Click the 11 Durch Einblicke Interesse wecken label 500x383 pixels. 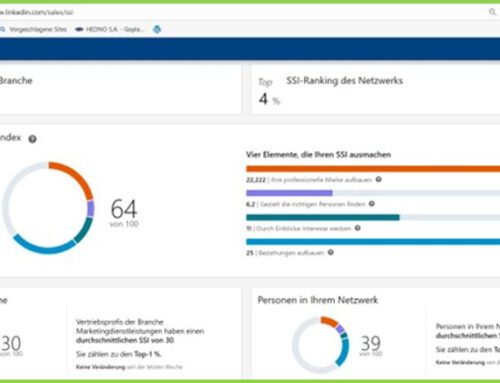[299, 229]
